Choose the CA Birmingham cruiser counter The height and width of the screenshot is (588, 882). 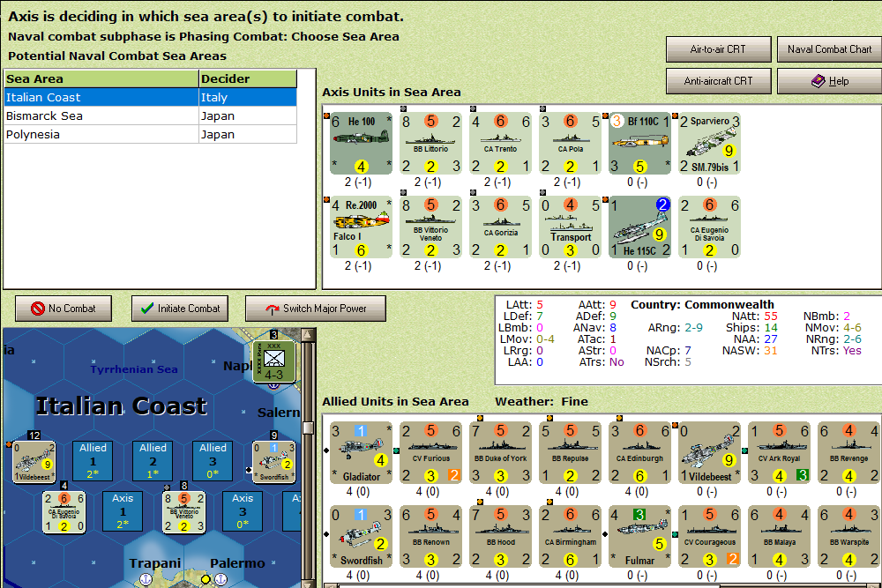click(x=571, y=537)
